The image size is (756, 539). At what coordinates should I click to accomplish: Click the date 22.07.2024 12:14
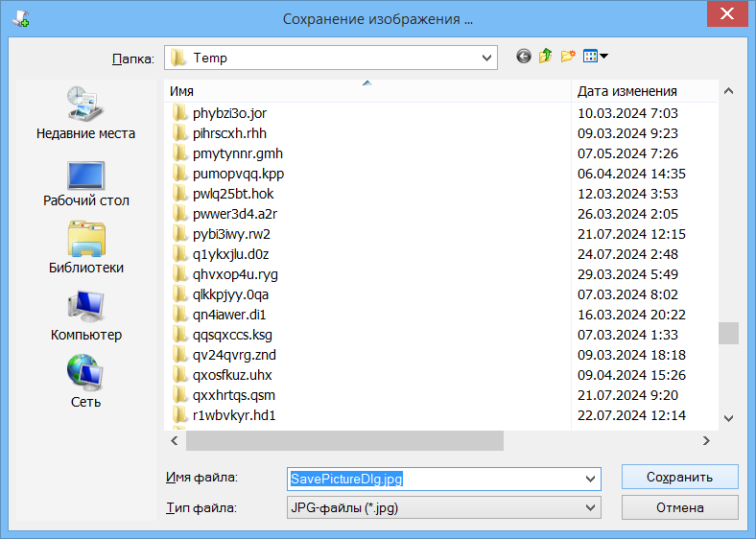coord(631,415)
